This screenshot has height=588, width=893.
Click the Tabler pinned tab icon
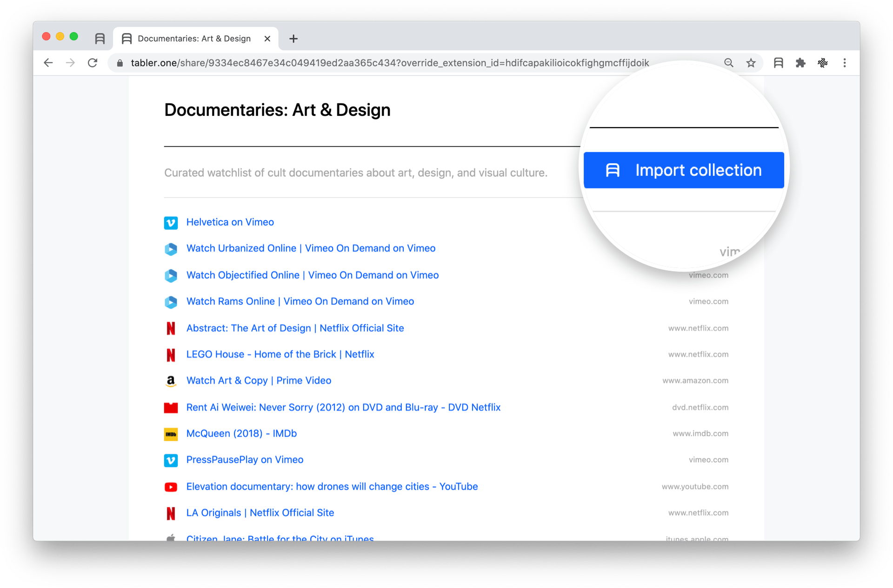tap(100, 39)
